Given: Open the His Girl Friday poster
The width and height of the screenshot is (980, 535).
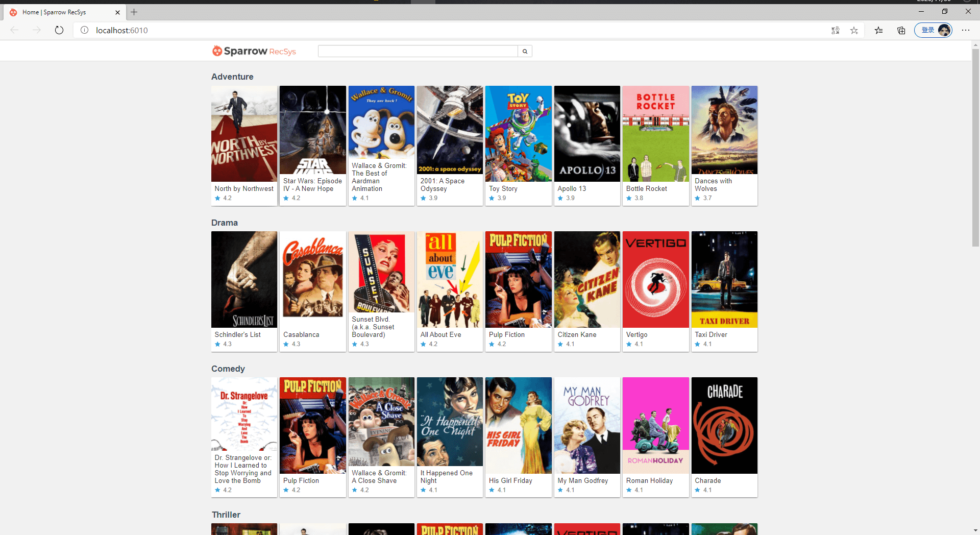Looking at the screenshot, I should tap(519, 425).
